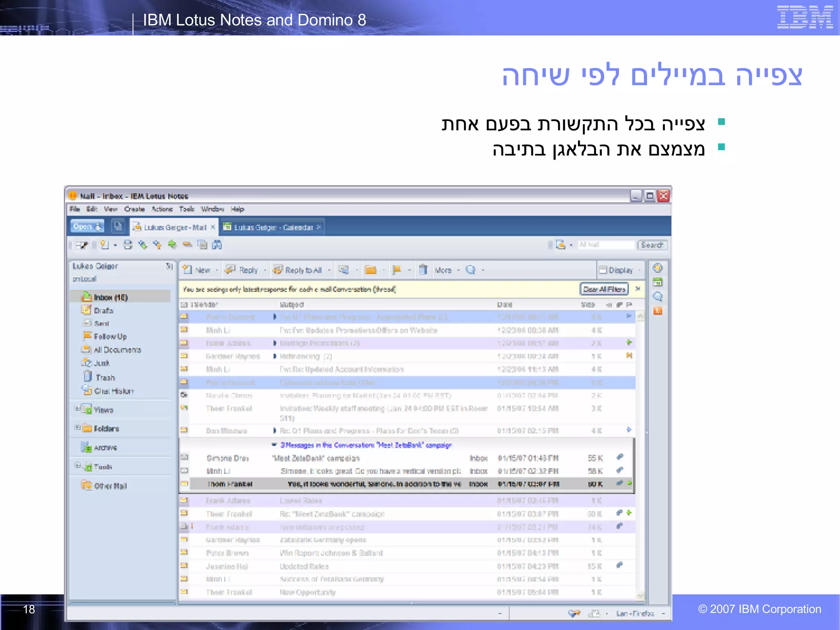Open the Sent folder
840x630 pixels.
[96, 324]
